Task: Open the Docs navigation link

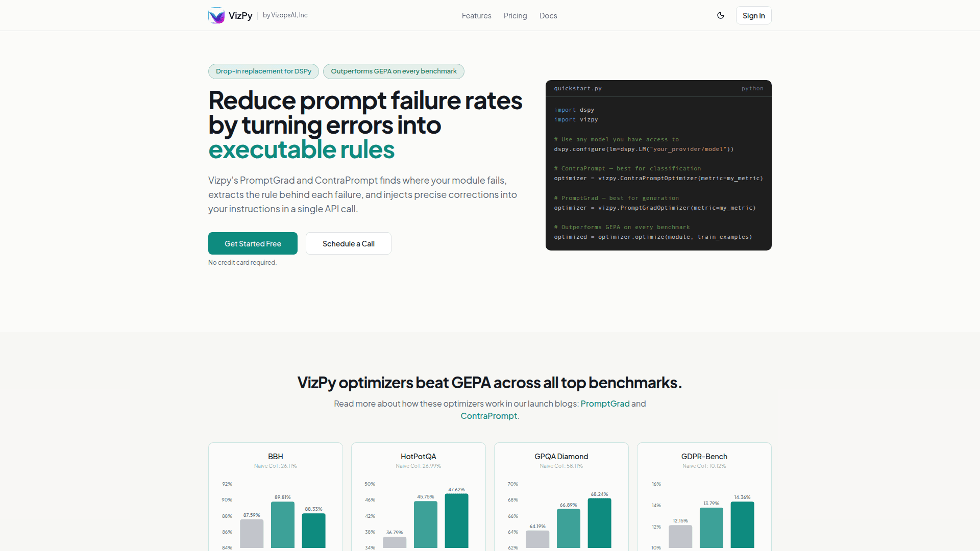Action: click(548, 16)
